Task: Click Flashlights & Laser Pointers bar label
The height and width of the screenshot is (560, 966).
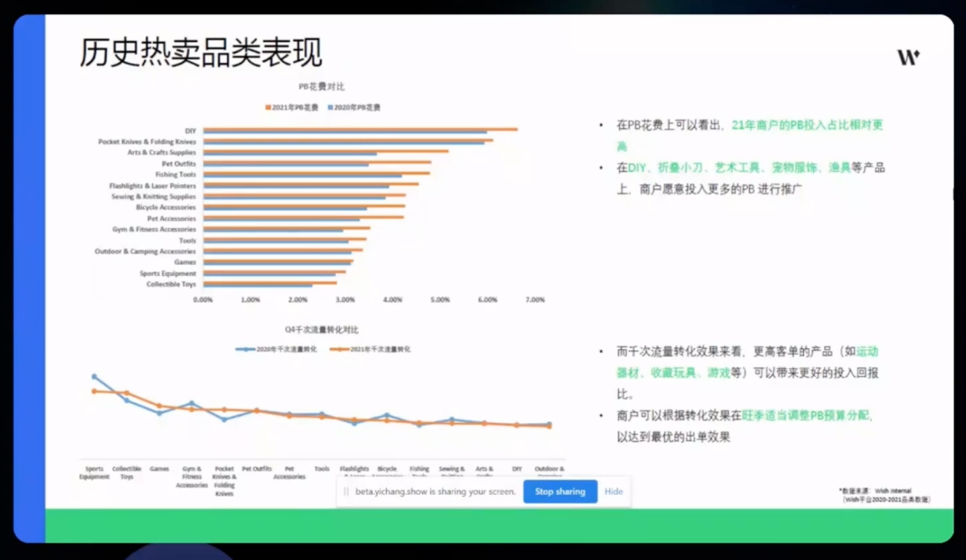Action: coord(152,186)
